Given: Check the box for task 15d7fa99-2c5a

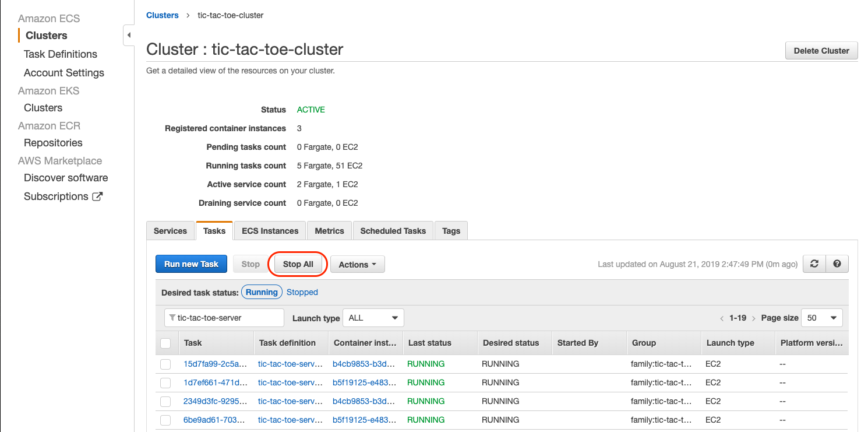Looking at the screenshot, I should pos(165,364).
